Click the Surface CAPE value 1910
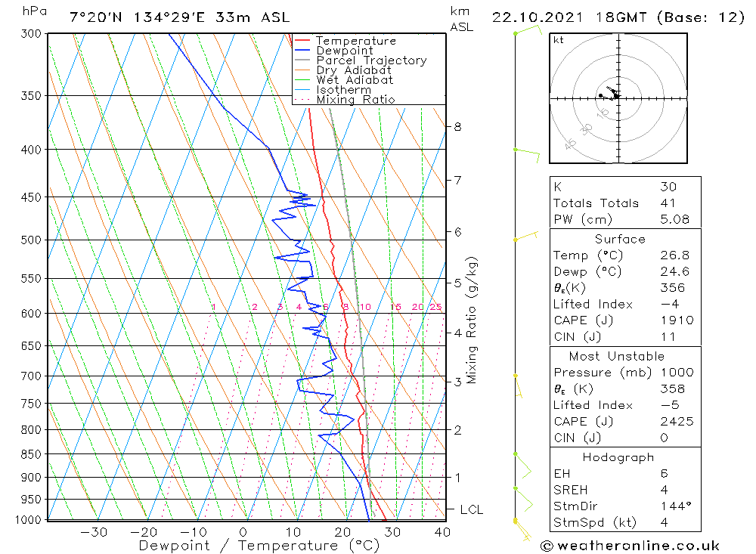756x554 pixels. pos(677,320)
